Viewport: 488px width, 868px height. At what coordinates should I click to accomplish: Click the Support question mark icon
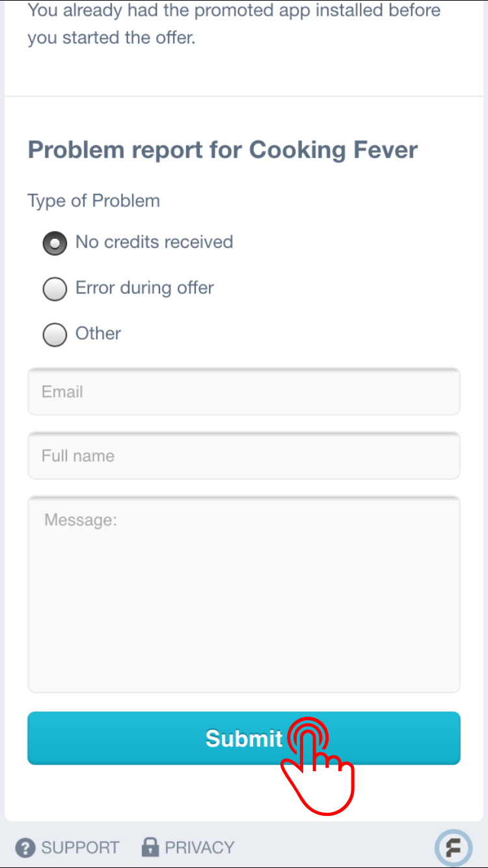click(25, 848)
